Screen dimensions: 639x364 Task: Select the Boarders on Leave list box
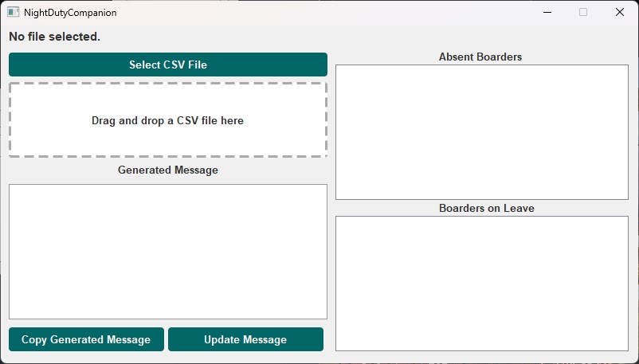[481, 283]
